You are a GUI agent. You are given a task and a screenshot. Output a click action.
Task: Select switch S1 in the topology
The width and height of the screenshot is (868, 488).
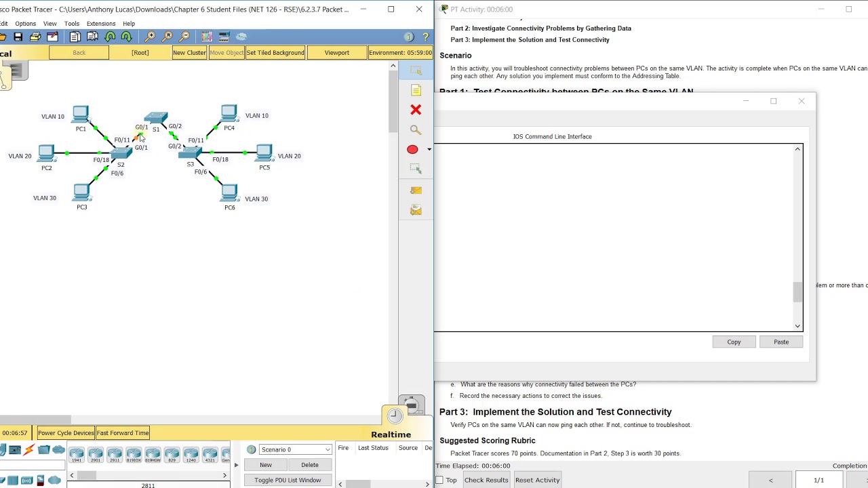(156, 118)
